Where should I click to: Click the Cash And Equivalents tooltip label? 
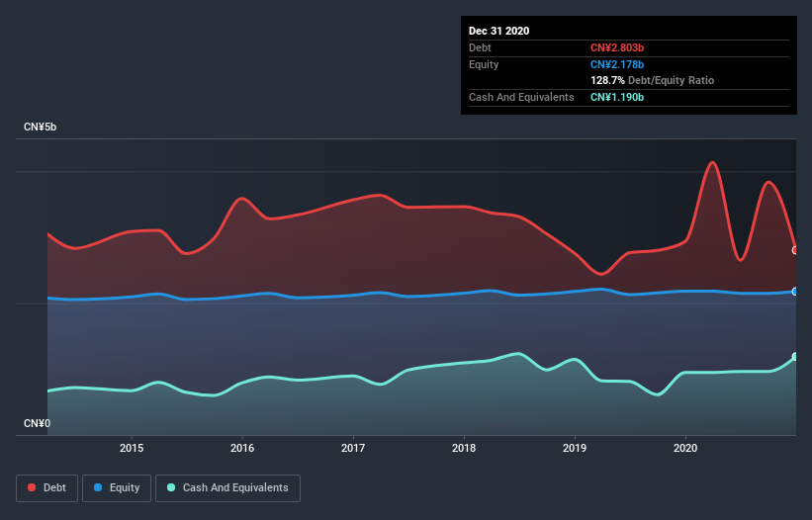[521, 97]
